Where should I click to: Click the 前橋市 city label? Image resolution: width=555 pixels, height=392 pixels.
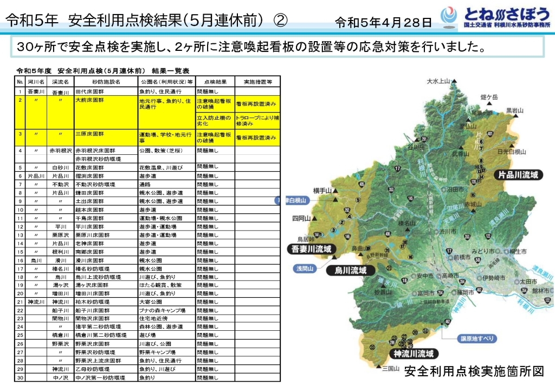point(462,257)
